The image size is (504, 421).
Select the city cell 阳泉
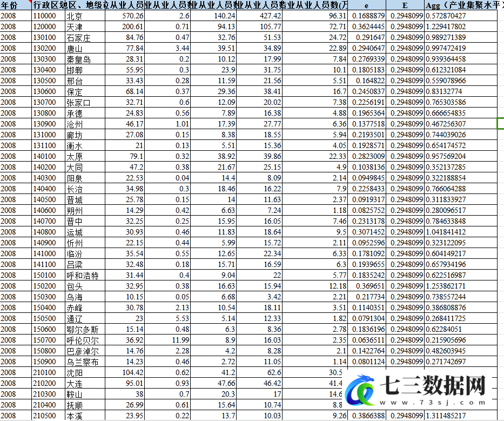point(85,178)
